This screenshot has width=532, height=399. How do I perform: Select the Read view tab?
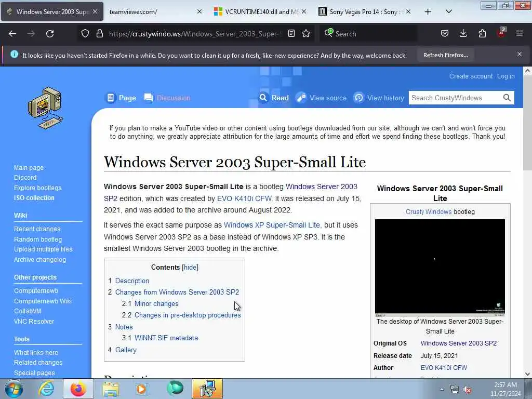click(274, 98)
